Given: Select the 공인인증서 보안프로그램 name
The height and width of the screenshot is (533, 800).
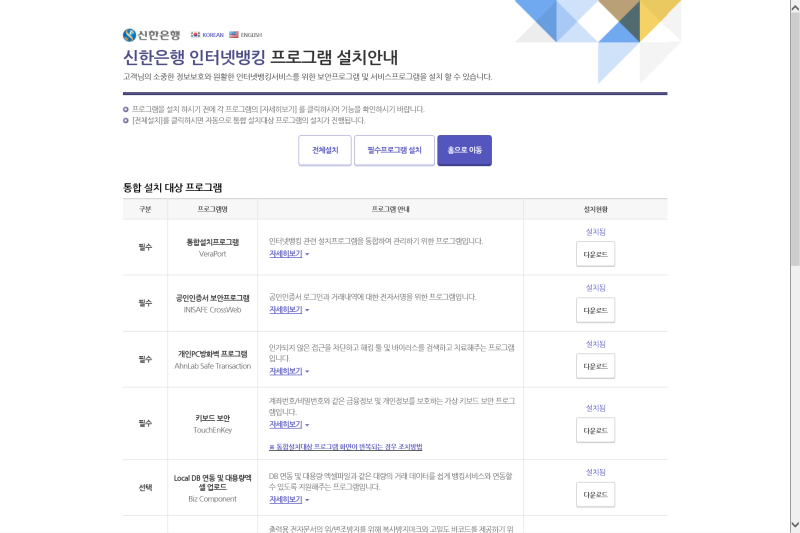Looking at the screenshot, I should pos(212,298).
